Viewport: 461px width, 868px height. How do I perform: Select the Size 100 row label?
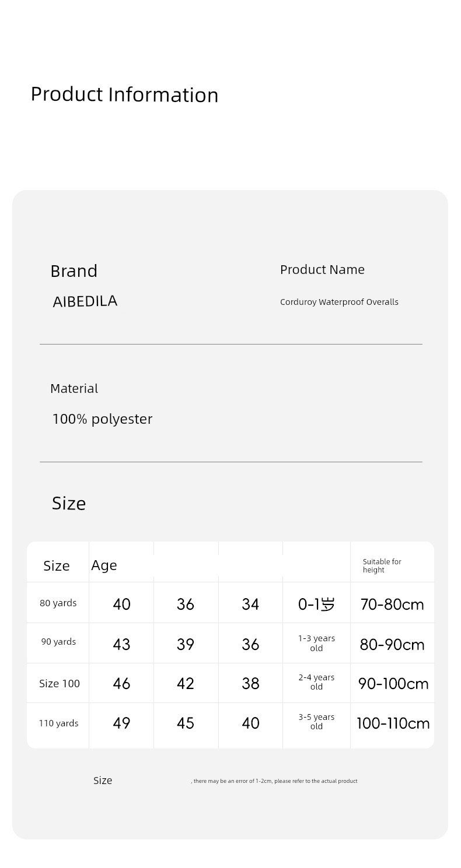[60, 683]
